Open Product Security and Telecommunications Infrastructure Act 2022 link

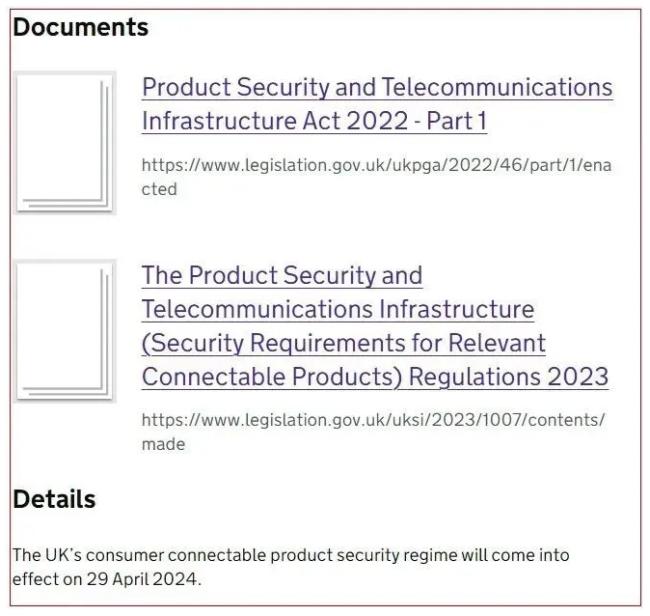(376, 104)
